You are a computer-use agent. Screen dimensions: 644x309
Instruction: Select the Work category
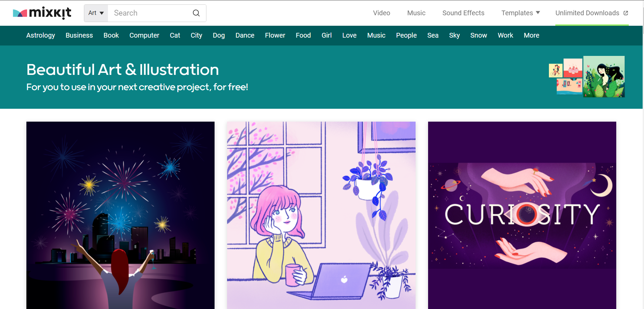(505, 35)
